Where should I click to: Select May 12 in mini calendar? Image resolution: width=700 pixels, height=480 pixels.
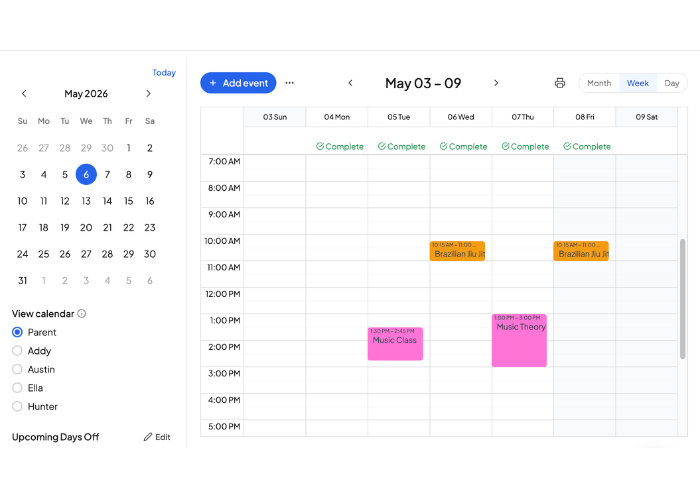tap(65, 201)
